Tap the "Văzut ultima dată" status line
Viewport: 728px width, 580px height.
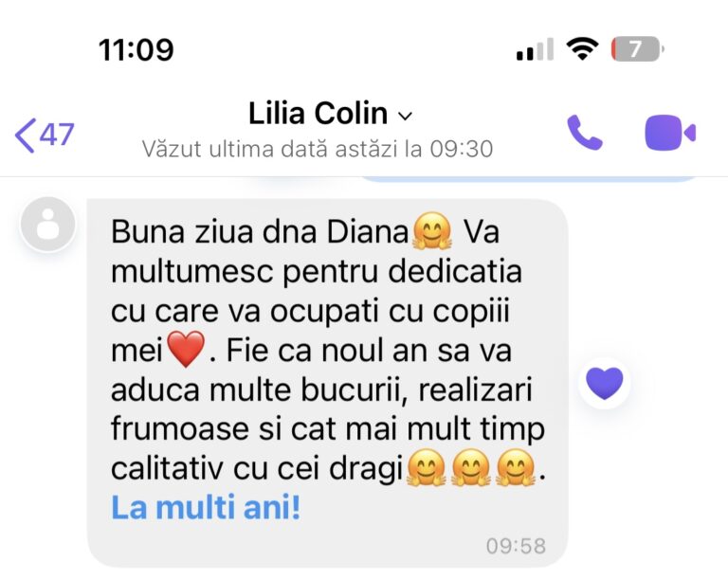coord(318,150)
